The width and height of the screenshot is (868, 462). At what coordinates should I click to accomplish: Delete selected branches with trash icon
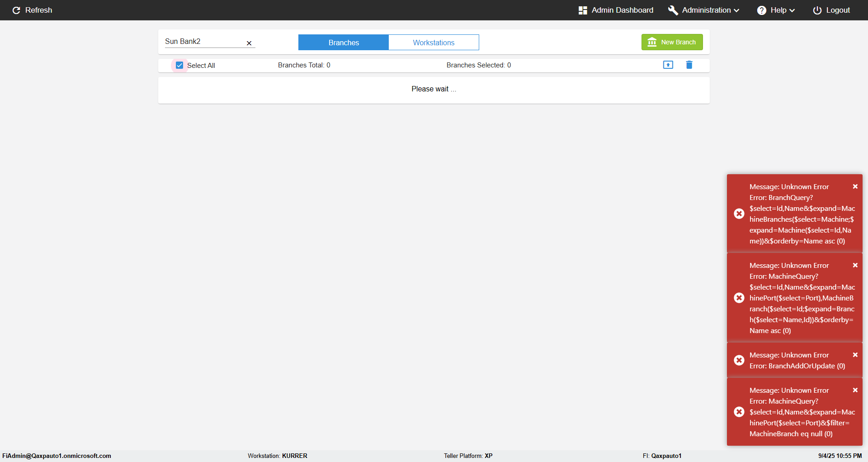689,65
